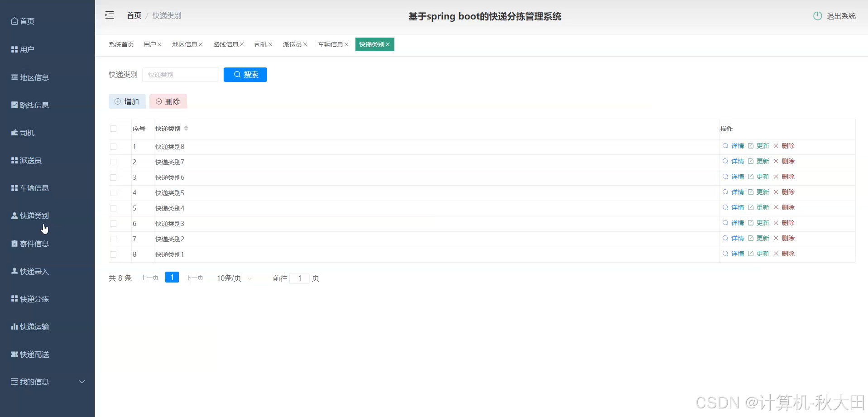Sort by the 快递类别 column arrows
Image resolution: width=868 pixels, height=417 pixels.
pos(186,129)
